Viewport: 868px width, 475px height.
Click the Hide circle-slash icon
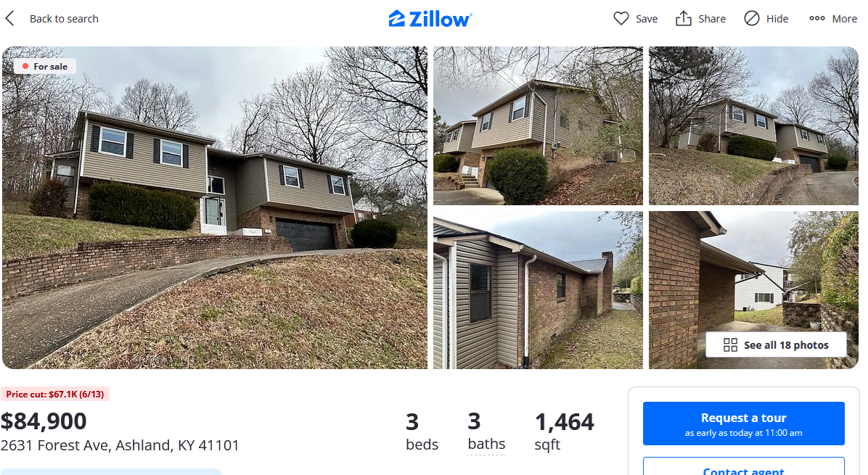(x=752, y=18)
